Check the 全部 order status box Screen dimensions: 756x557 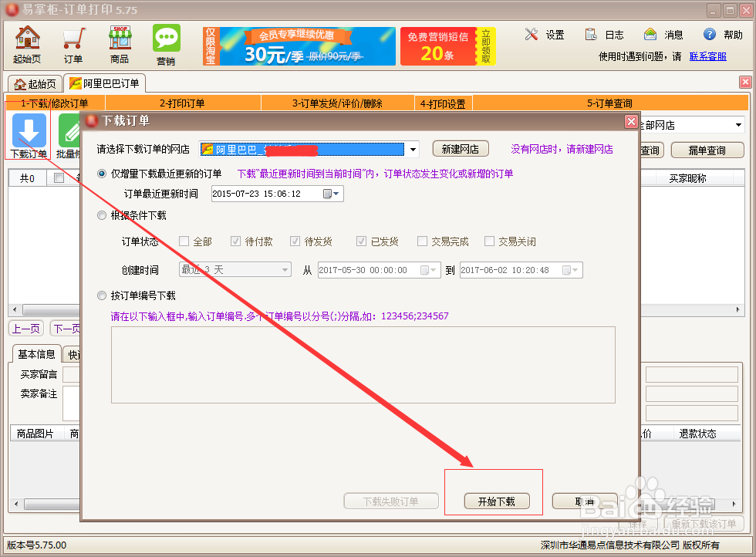click(184, 241)
